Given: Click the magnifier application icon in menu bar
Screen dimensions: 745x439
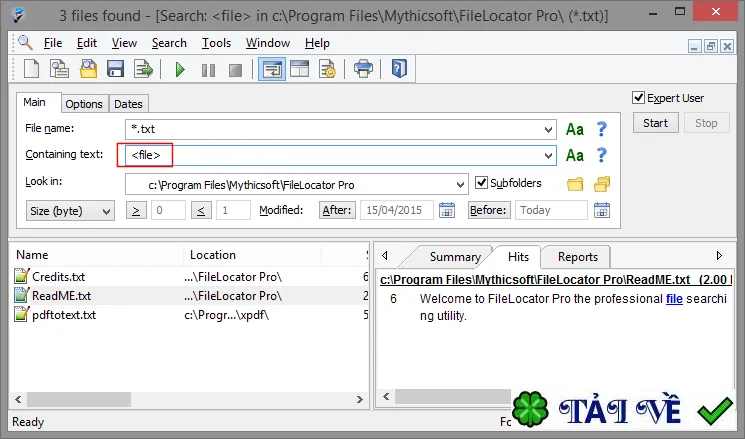Looking at the screenshot, I should click(25, 43).
